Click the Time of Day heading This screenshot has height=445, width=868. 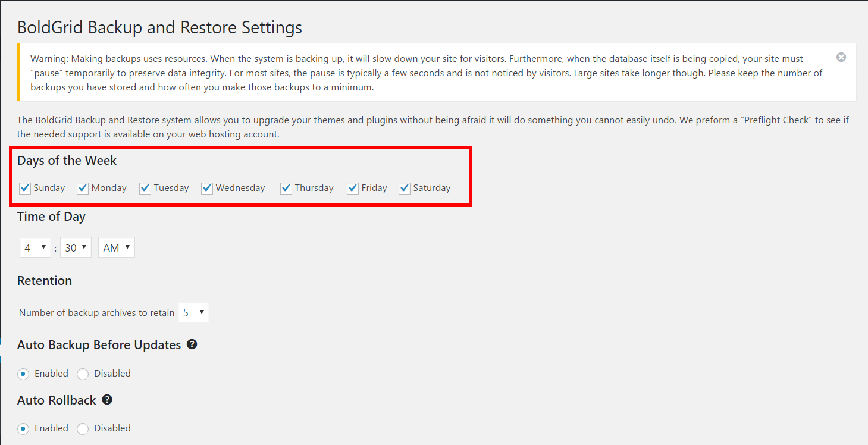pyautogui.click(x=51, y=217)
